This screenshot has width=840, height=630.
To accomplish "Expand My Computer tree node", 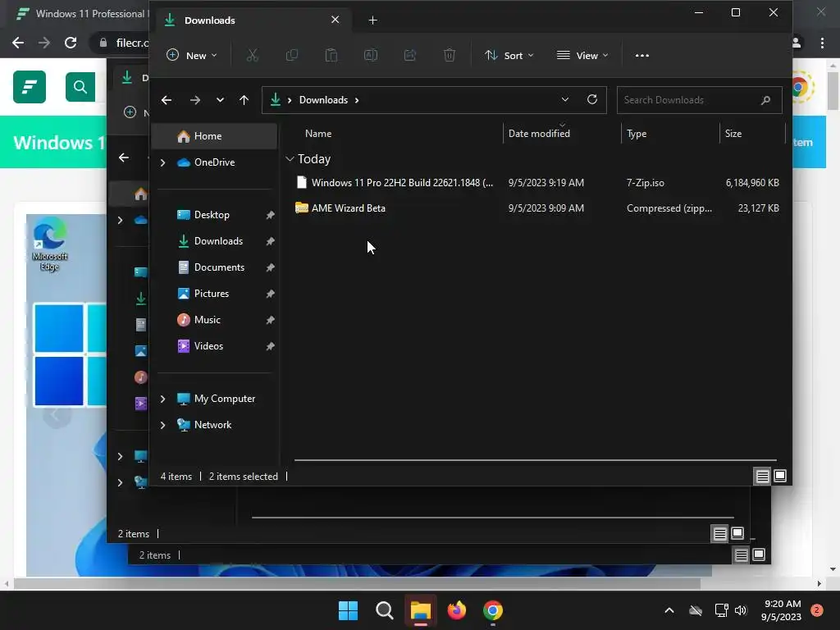I will click(x=163, y=399).
